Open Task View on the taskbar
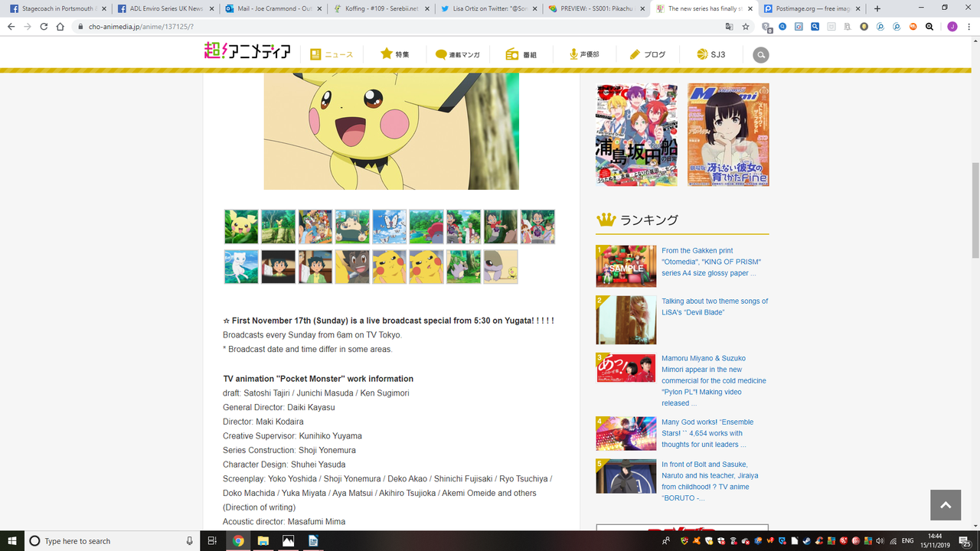980x551 pixels. [212, 540]
